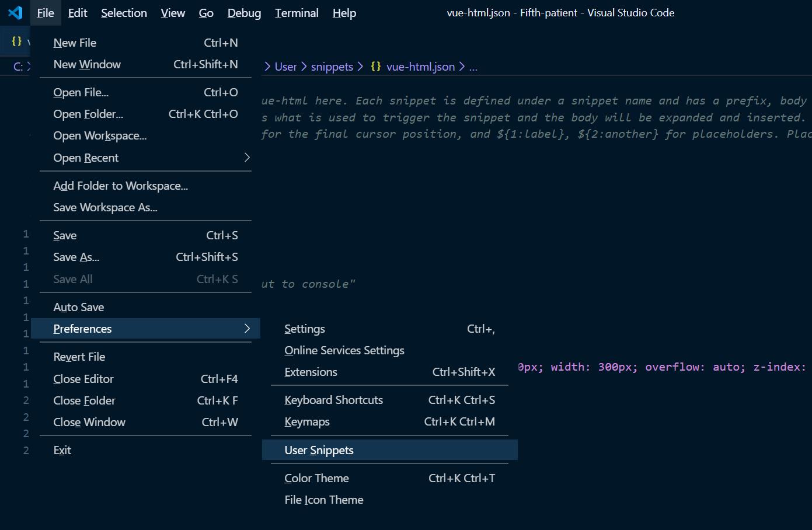The height and width of the screenshot is (530, 812).
Task: Choose Color Theme
Action: tap(316, 477)
